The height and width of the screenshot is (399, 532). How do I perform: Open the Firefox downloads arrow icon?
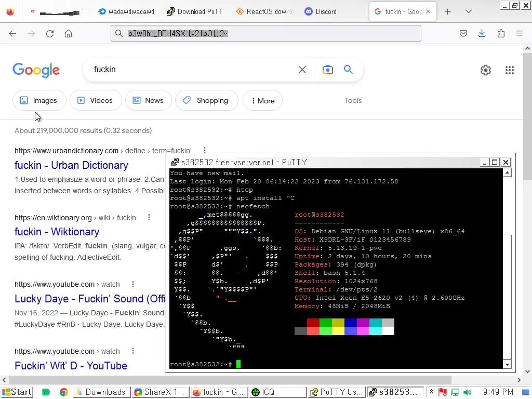point(482,33)
